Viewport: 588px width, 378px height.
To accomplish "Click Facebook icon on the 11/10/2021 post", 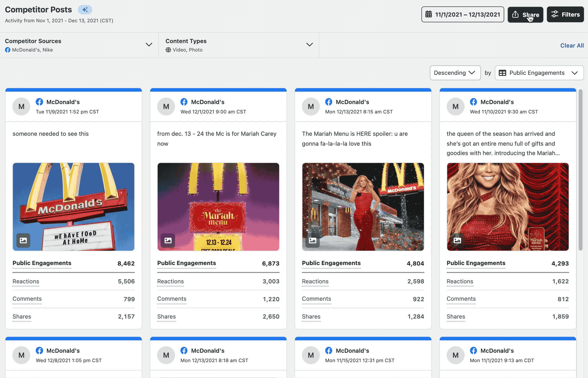I will [473, 102].
